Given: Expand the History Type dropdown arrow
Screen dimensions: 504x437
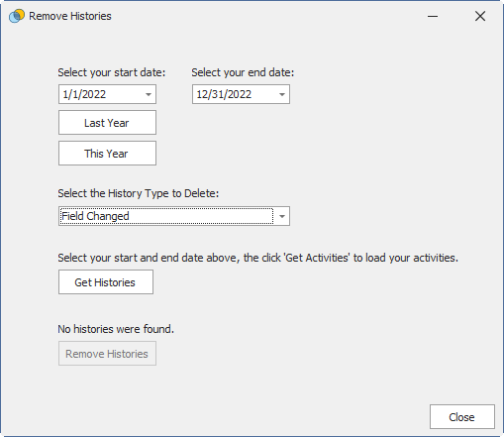Looking at the screenshot, I should pos(282,216).
